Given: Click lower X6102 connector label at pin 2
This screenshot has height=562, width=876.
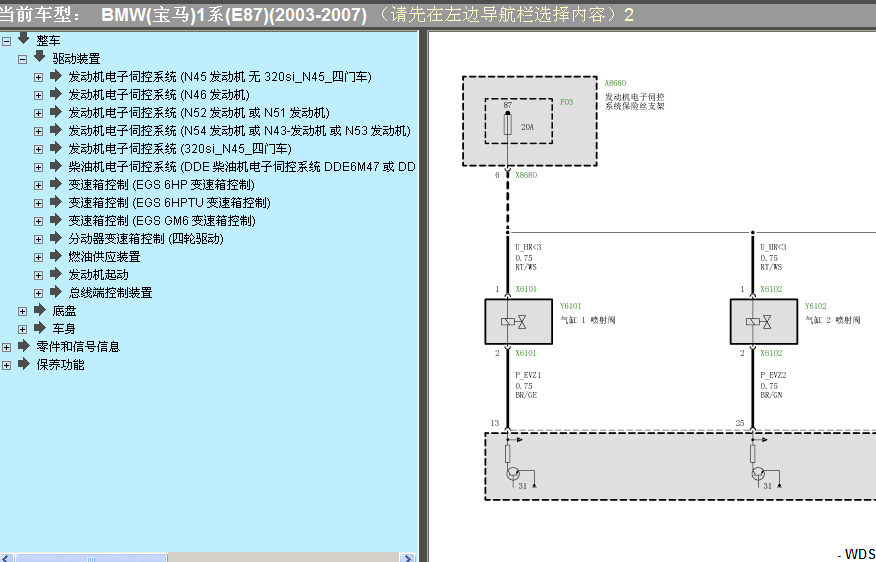Looking at the screenshot, I should coord(771,353).
